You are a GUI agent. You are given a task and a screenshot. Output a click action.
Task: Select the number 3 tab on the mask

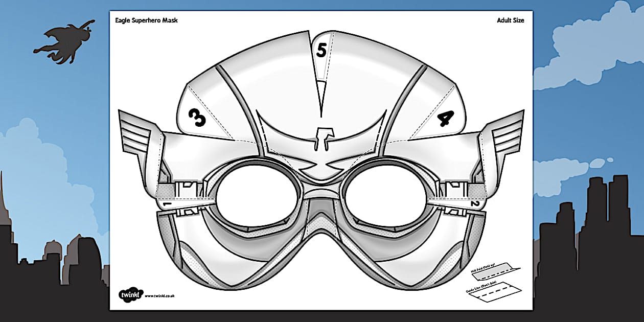197,118
